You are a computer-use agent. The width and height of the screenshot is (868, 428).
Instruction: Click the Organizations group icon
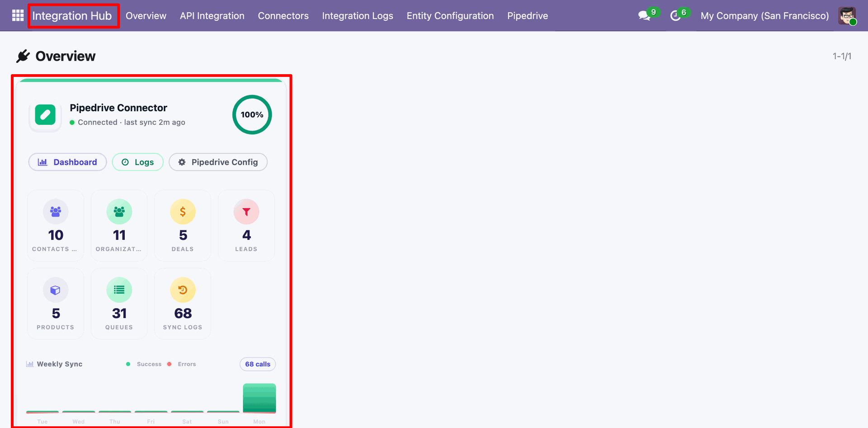coord(119,212)
